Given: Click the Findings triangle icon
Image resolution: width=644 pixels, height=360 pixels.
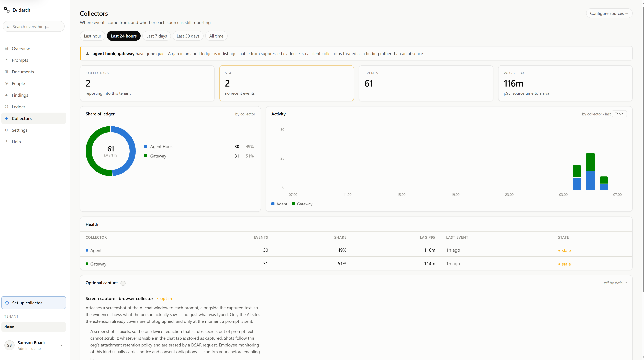Looking at the screenshot, I should click(x=6, y=95).
